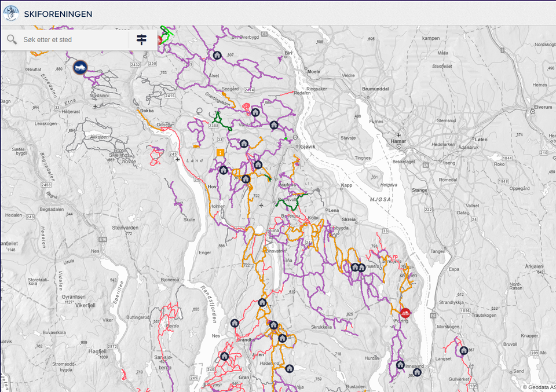Open the cabin icon beside Randsfjorden above Brandbu

tap(235, 323)
